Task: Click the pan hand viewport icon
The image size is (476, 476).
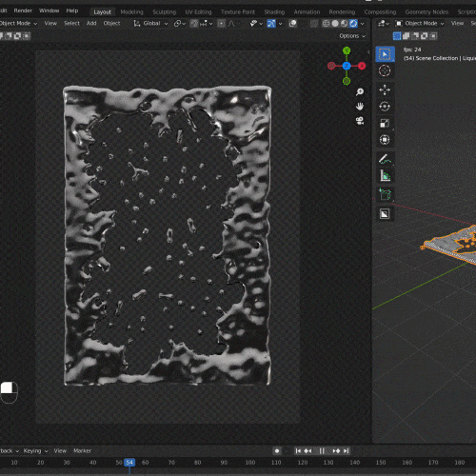Action: click(360, 107)
